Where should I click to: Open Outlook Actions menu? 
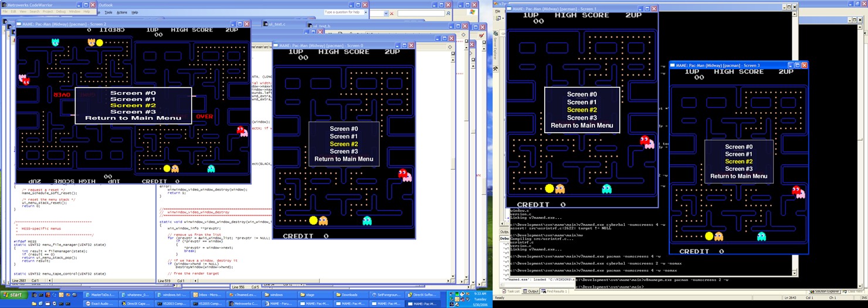[x=122, y=12]
